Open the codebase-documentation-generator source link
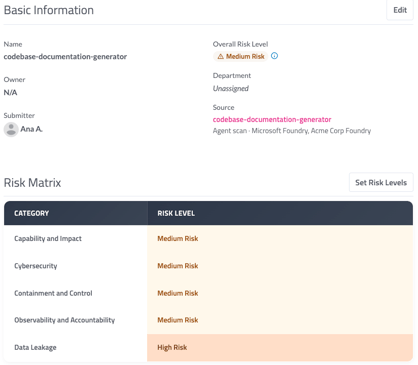418x365 pixels. click(272, 119)
